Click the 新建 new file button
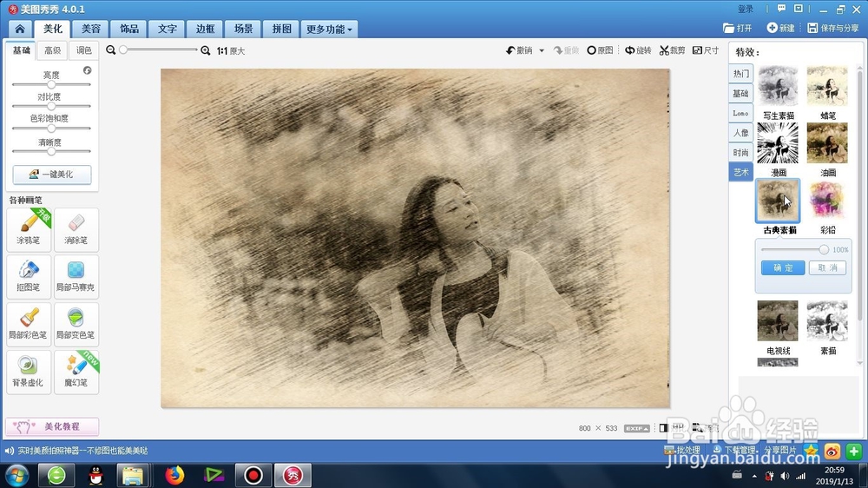Viewport: 868px width, 488px height. (780, 28)
